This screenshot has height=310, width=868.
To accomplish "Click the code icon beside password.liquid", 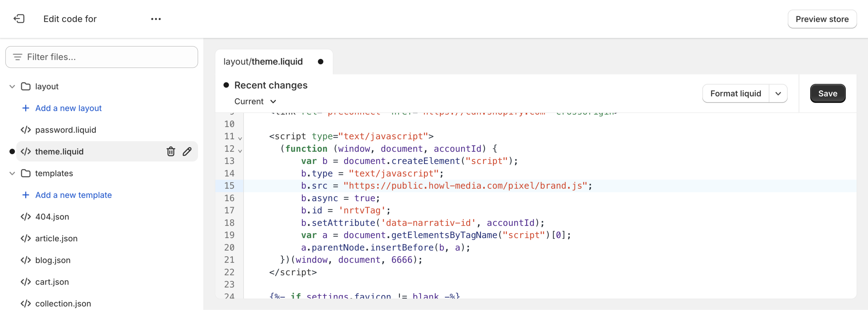I will pyautogui.click(x=26, y=130).
